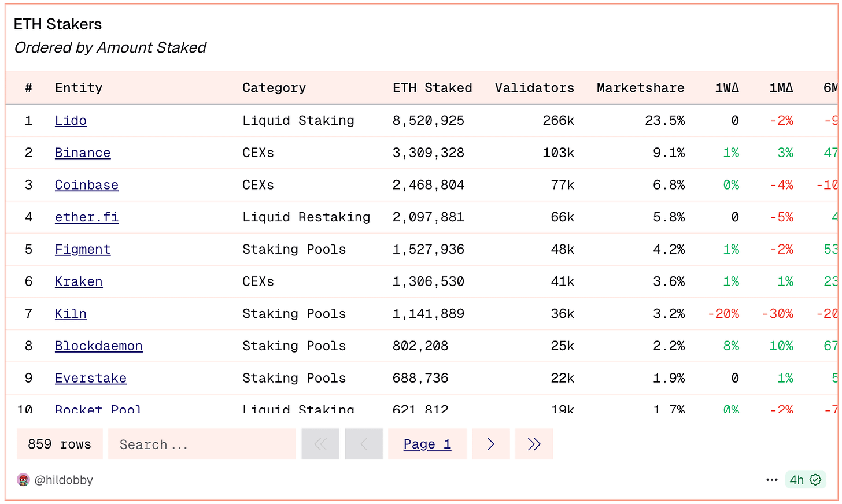
Task: Sort by the 1WΔ column header
Action: 727,88
